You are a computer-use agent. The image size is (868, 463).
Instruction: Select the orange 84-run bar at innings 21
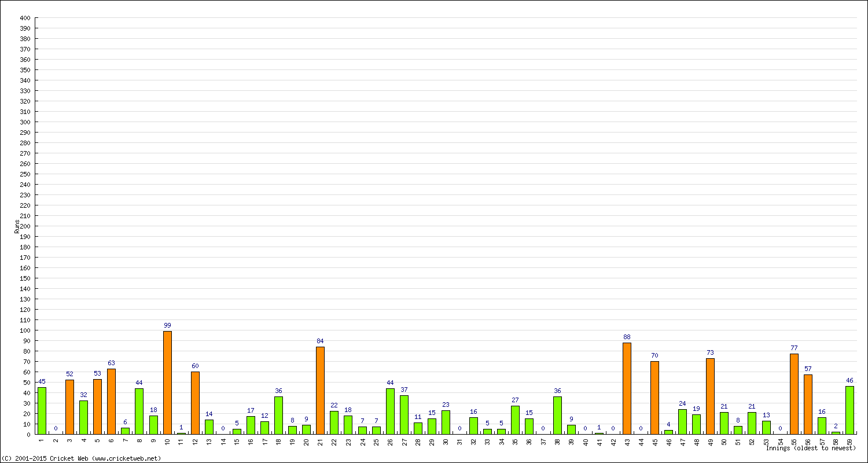(320, 391)
